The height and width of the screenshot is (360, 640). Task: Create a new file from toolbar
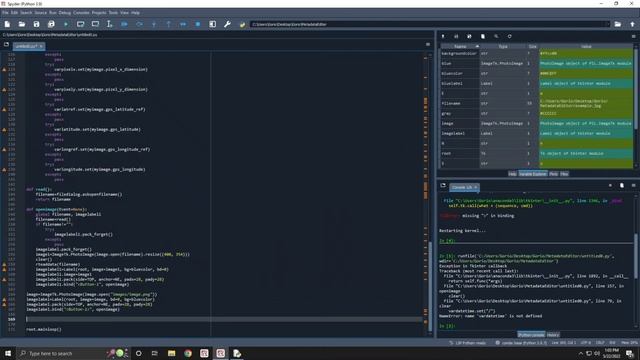(x=7, y=24)
